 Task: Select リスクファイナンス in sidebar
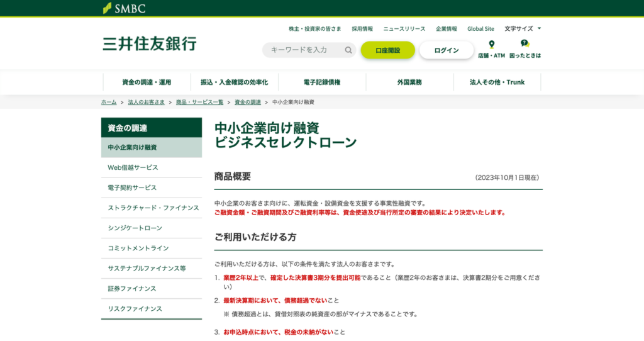pos(152,308)
